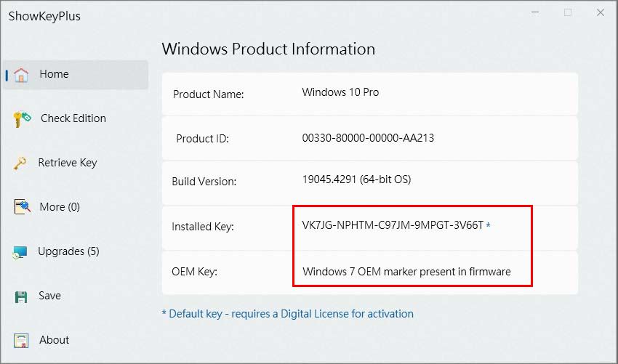Open the Retrieve Key page
Image resolution: width=618 pixels, height=364 pixels.
68,163
